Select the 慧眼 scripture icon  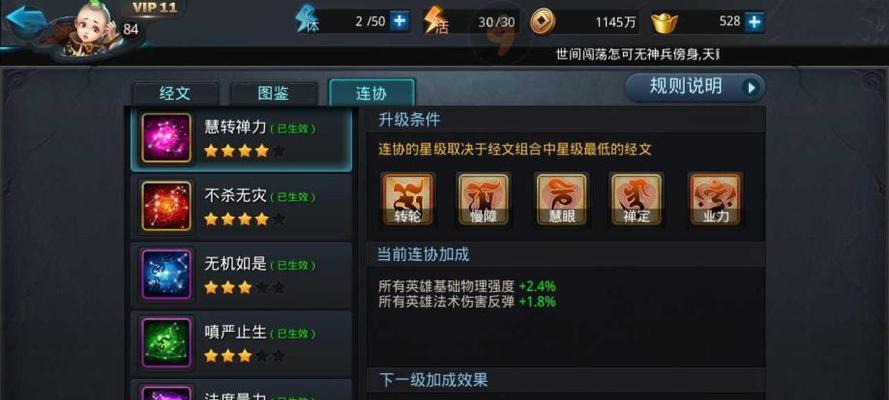point(562,199)
